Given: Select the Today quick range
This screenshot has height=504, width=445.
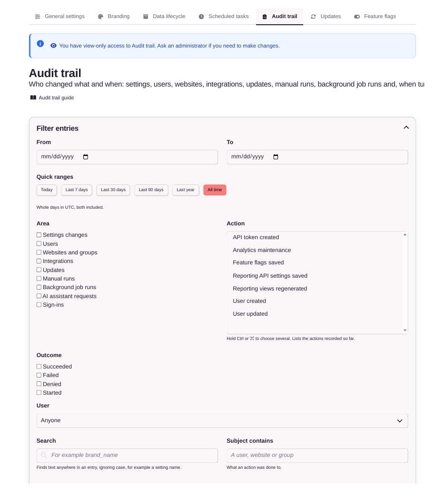Looking at the screenshot, I should click(47, 190).
